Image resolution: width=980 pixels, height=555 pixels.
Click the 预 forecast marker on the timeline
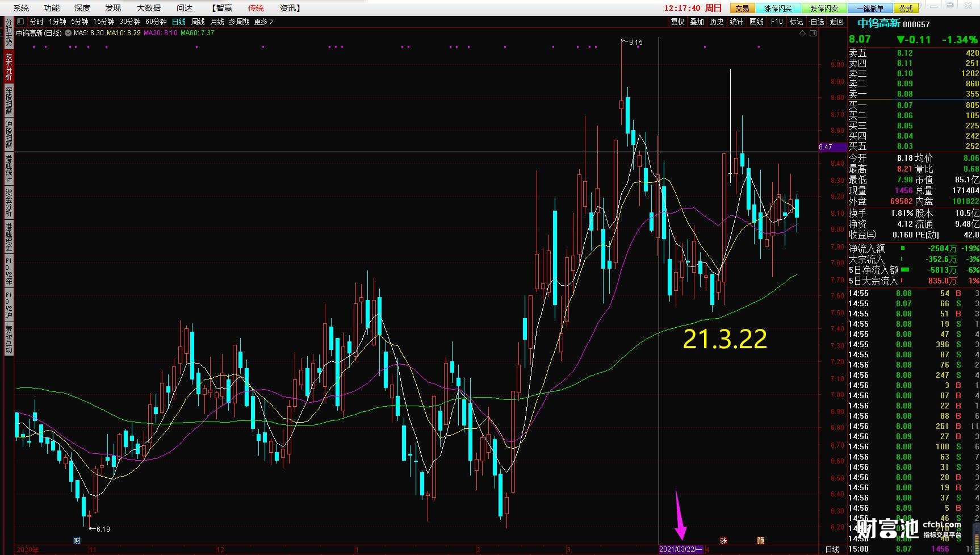click(760, 541)
